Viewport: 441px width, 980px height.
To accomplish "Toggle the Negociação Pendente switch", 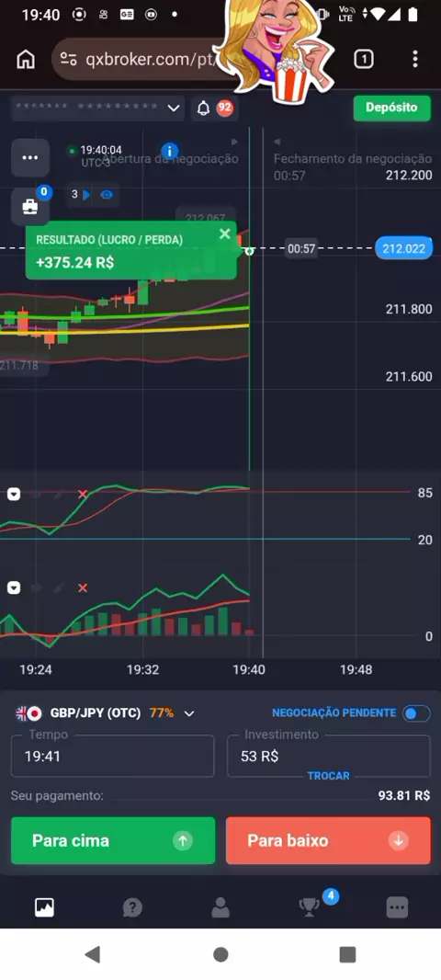I will pyautogui.click(x=416, y=713).
